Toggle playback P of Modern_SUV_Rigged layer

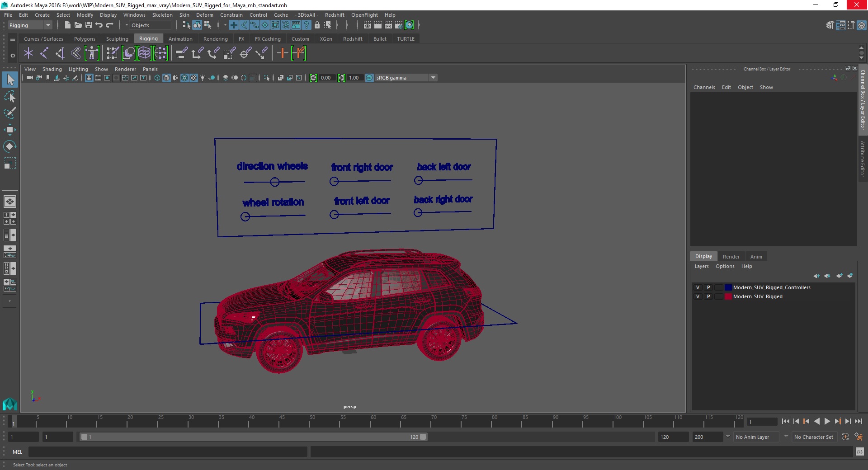(x=708, y=296)
